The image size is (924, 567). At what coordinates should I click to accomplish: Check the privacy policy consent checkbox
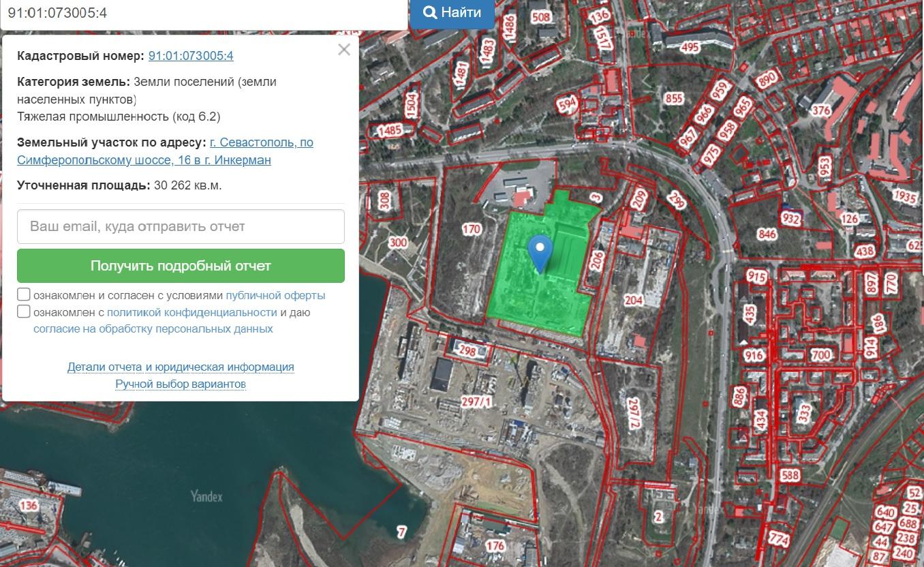click(24, 311)
